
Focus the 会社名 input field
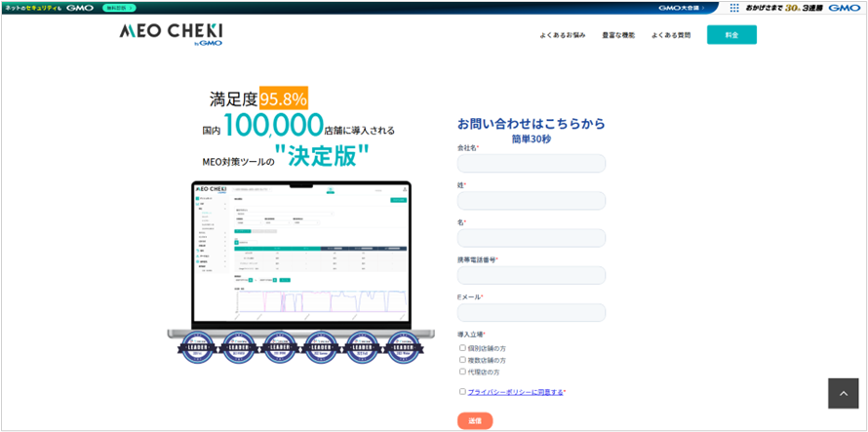(532, 164)
